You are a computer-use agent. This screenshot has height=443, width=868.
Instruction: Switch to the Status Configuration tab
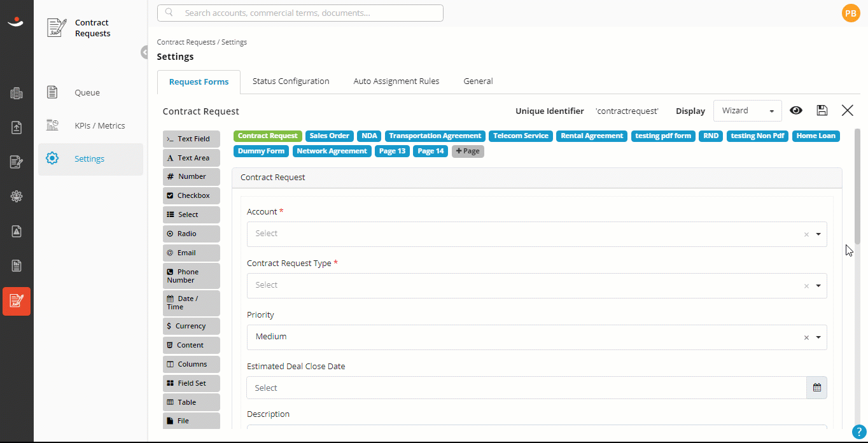point(291,81)
